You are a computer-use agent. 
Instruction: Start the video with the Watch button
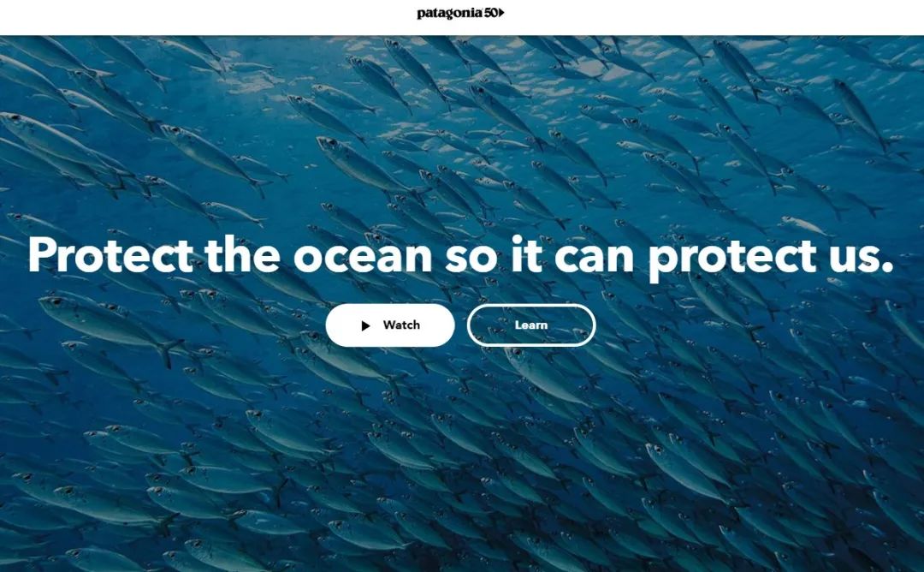390,325
